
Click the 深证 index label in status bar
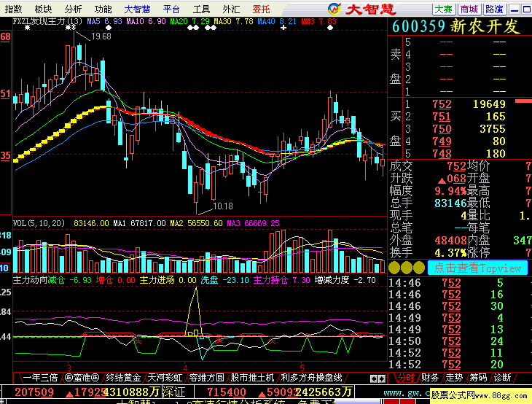(x=173, y=392)
